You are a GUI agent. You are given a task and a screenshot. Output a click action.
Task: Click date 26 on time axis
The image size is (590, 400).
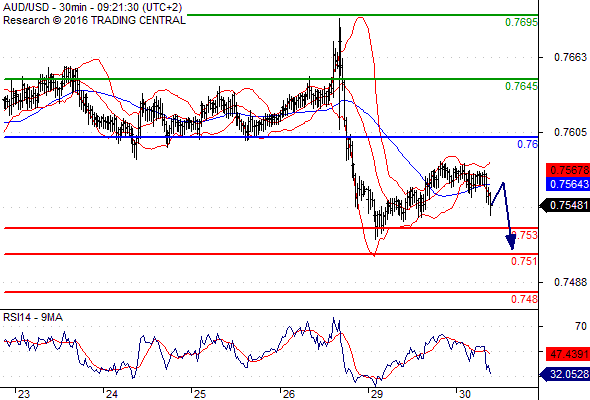(289, 394)
